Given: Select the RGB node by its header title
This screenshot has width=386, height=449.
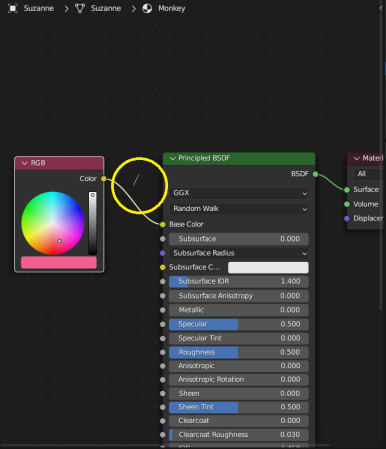Looking at the screenshot, I should click(38, 163).
